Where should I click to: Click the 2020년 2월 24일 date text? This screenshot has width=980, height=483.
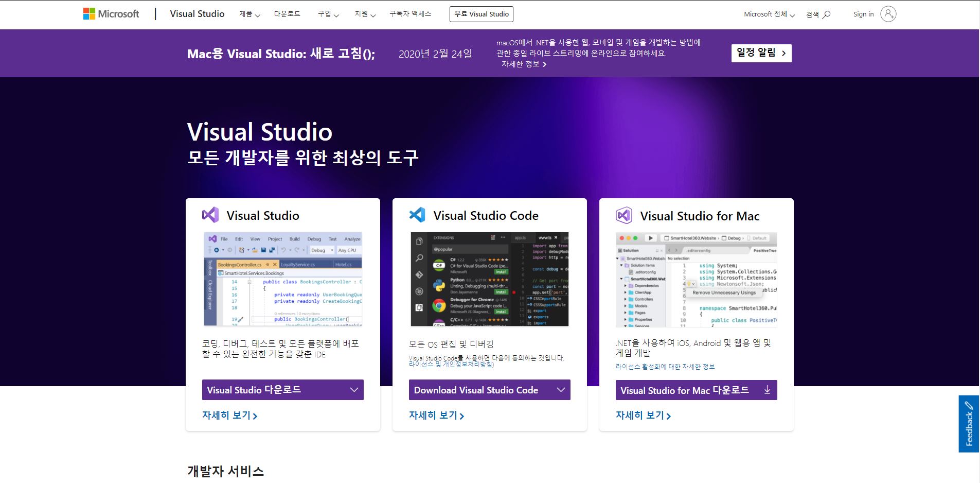coord(435,54)
